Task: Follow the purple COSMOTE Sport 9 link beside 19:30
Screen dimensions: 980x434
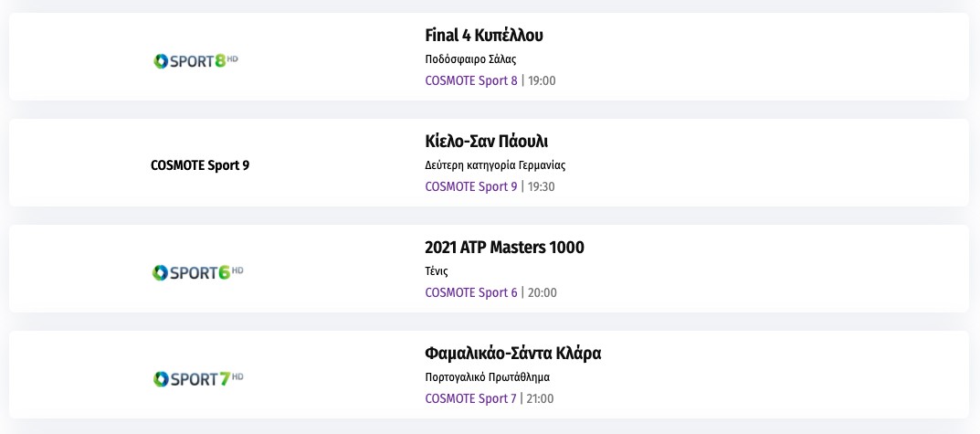Action: (x=471, y=186)
